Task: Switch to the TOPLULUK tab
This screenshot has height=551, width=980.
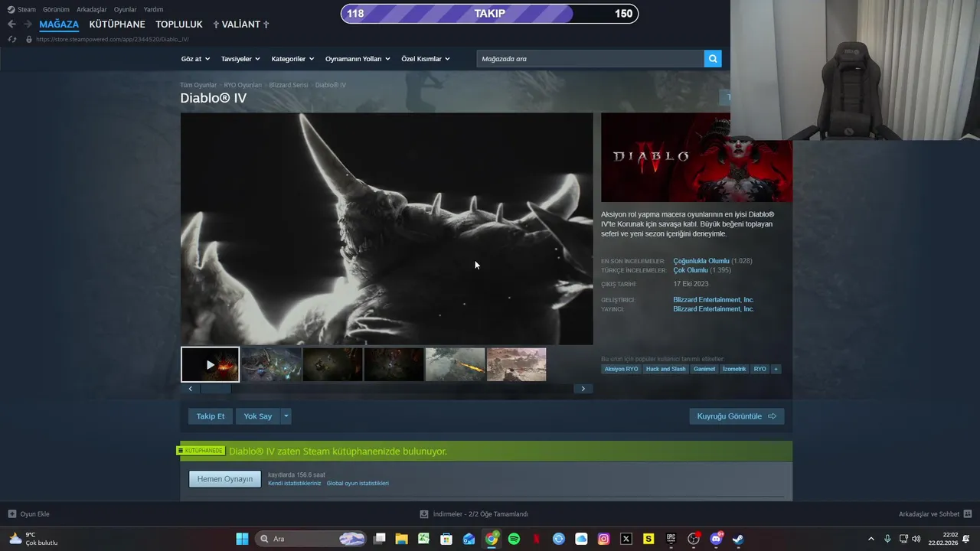Action: pos(179,24)
